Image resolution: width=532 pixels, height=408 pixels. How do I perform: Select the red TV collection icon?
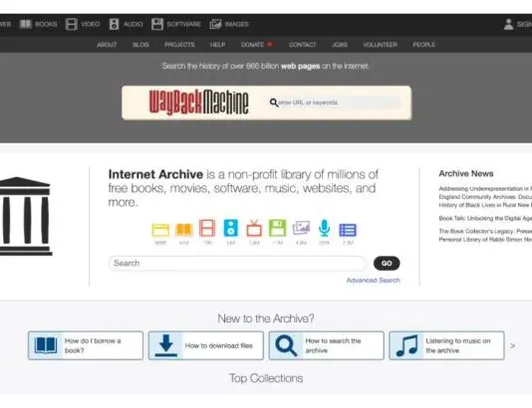[254, 228]
